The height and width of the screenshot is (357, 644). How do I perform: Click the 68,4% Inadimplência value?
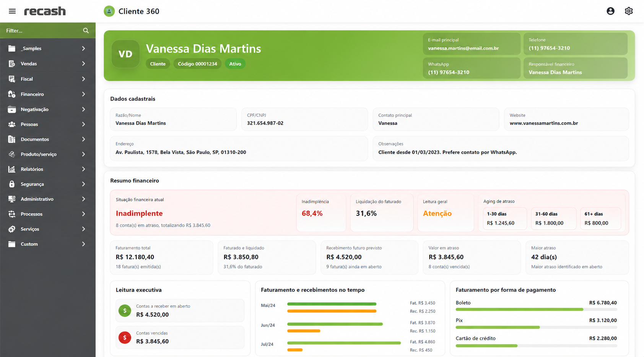tap(312, 213)
